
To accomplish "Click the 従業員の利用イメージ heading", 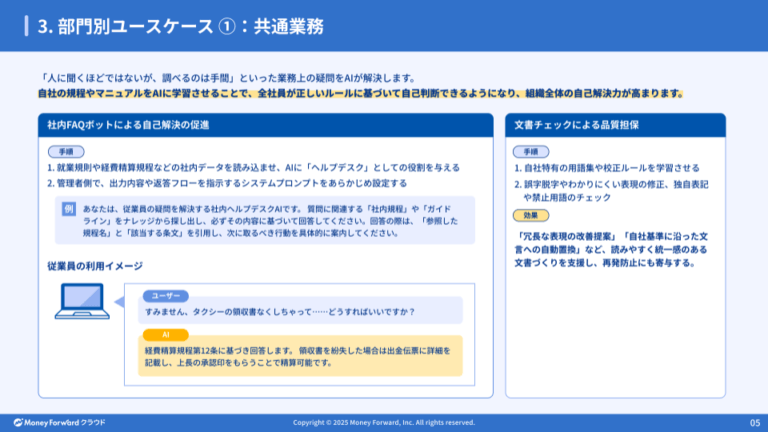I will point(95,266).
